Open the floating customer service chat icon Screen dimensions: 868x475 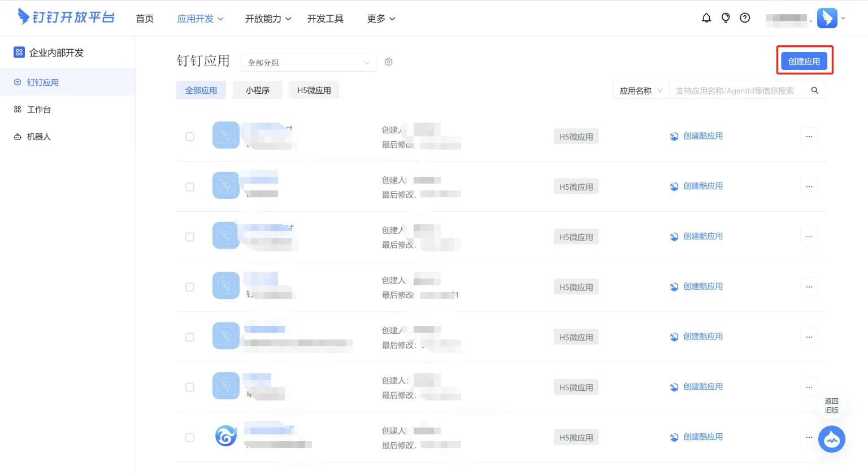pyautogui.click(x=832, y=439)
